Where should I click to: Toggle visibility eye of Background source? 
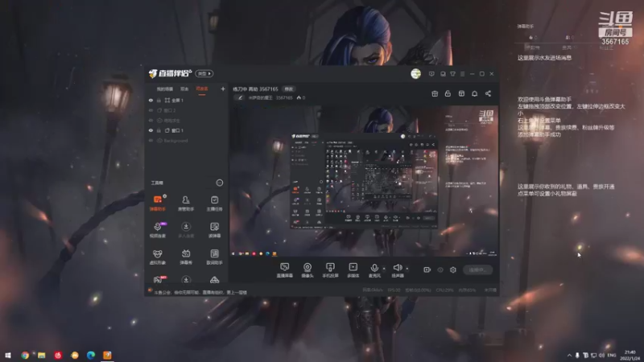(x=151, y=140)
